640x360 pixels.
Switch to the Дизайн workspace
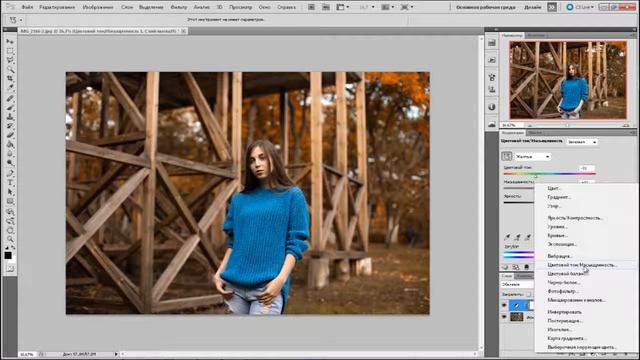tap(533, 7)
